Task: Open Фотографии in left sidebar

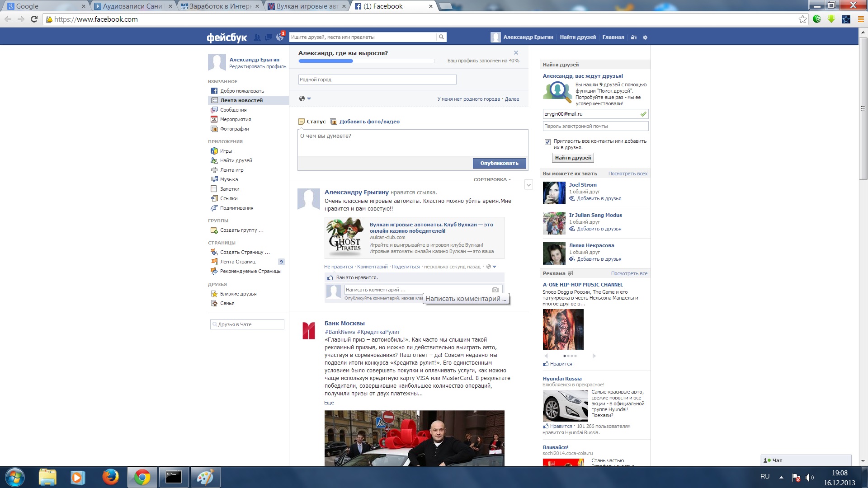Action: tap(234, 129)
